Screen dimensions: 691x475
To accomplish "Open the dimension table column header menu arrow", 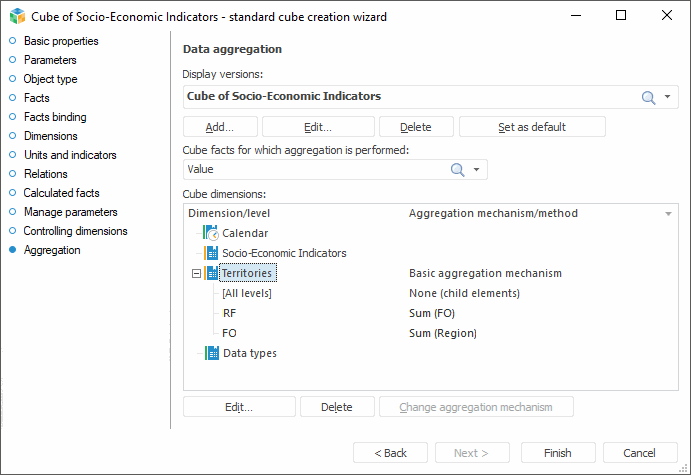I will click(668, 214).
